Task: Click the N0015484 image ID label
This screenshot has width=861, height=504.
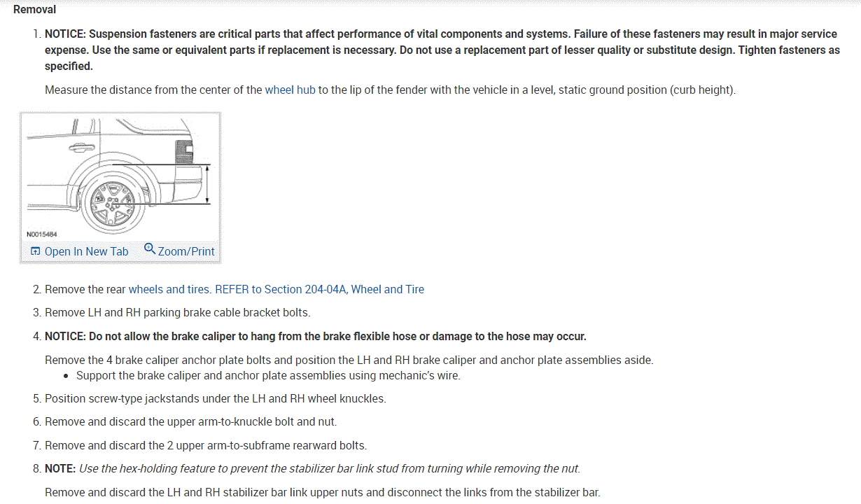Action: coord(42,234)
